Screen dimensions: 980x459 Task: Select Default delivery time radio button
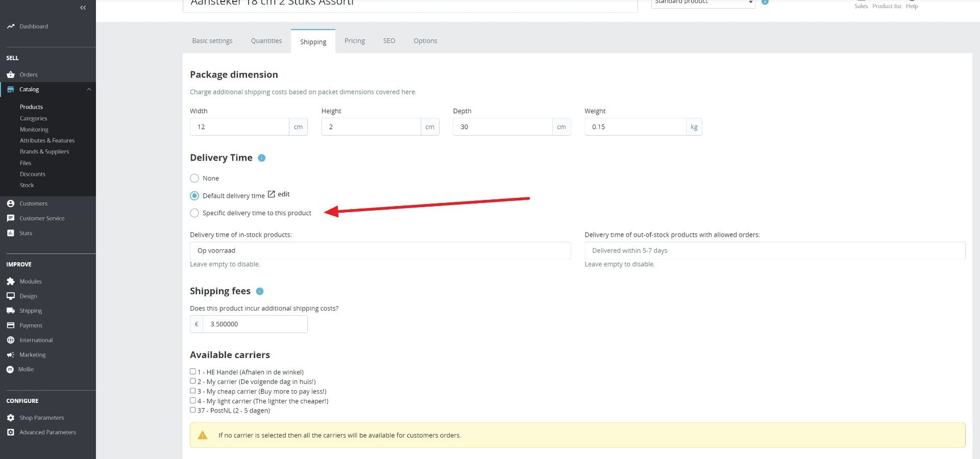[194, 196]
